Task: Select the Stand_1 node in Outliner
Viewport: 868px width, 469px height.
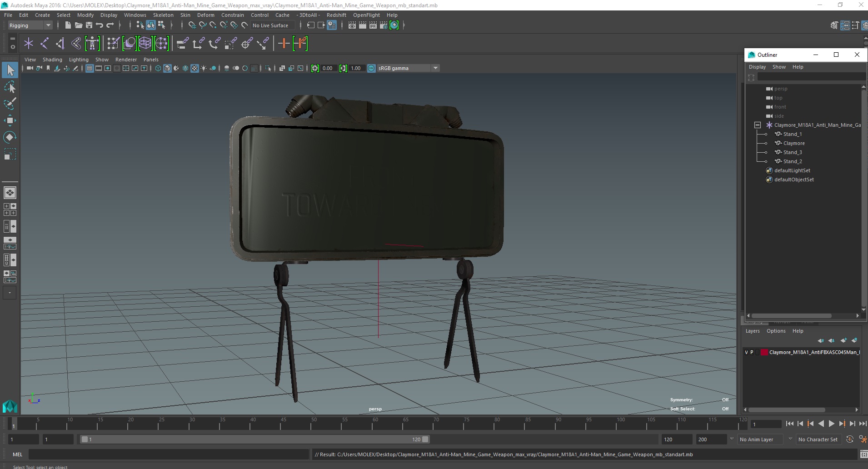Action: point(792,134)
